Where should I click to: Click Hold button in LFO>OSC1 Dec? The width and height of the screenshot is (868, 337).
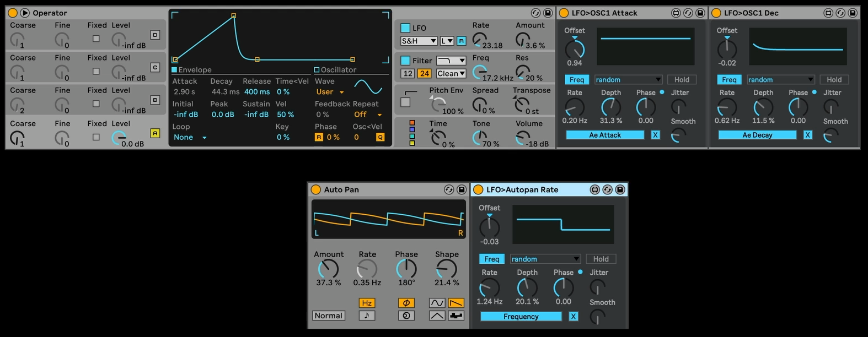click(834, 80)
